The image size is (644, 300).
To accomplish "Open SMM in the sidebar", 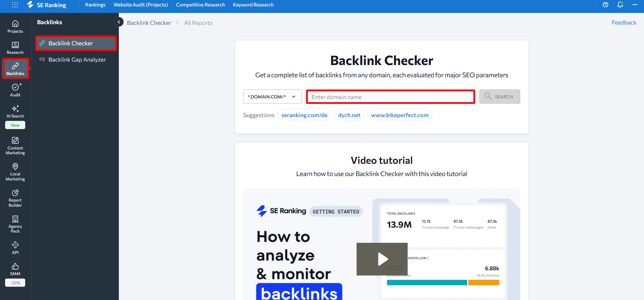I will 15,269.
